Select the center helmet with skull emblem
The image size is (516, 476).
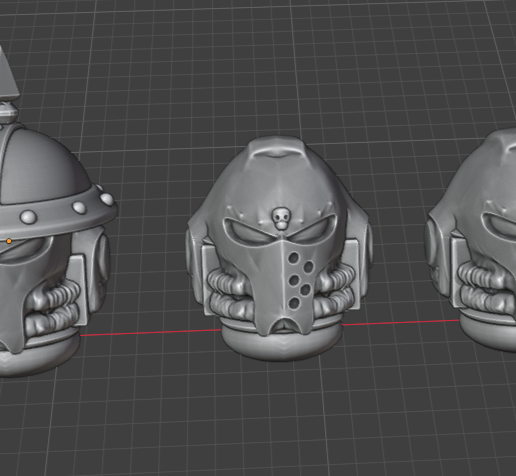pyautogui.click(x=279, y=248)
